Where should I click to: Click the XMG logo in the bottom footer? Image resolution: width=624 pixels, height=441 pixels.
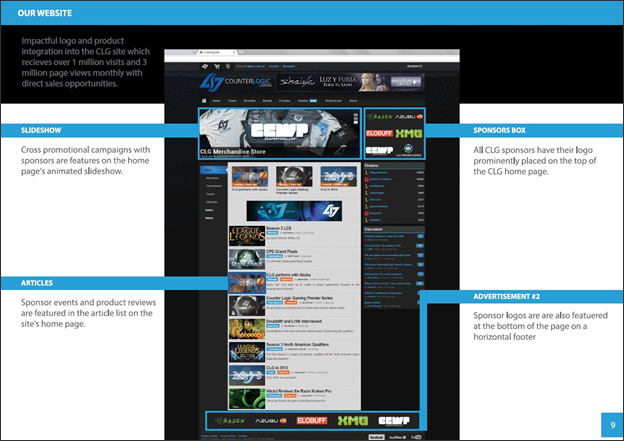point(353,421)
